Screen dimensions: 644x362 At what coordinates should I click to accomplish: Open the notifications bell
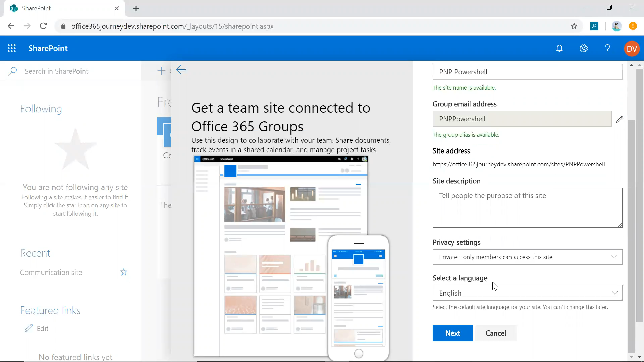click(x=559, y=48)
